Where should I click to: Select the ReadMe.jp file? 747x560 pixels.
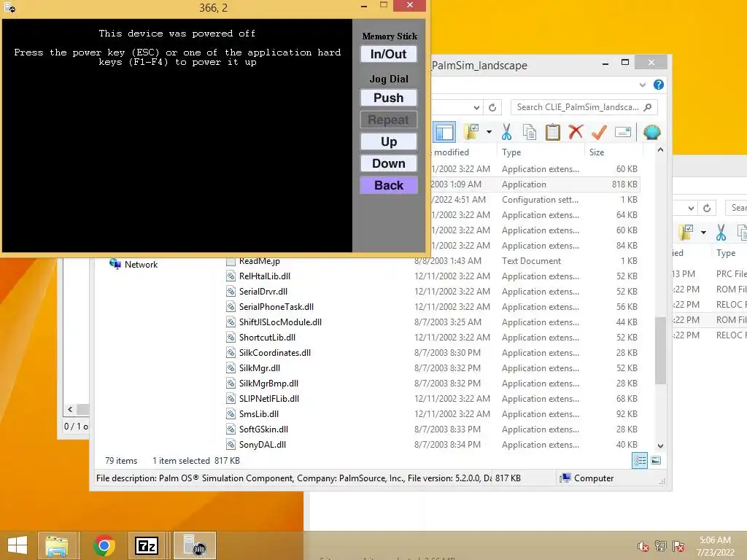tap(259, 261)
